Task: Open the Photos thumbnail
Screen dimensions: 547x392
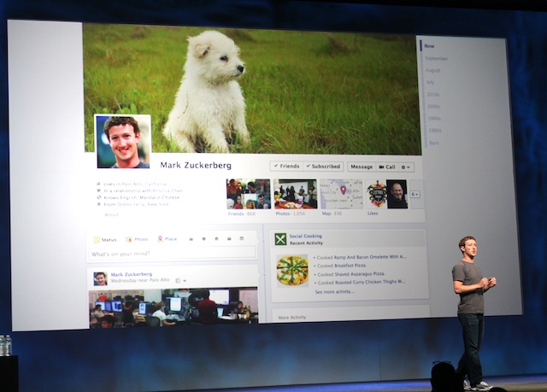Action: pos(296,194)
